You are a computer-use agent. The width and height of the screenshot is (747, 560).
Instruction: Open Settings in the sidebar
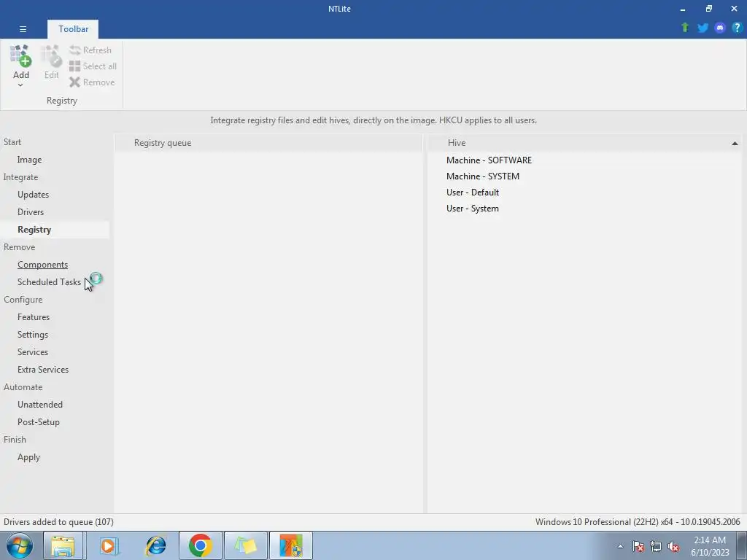coord(33,335)
